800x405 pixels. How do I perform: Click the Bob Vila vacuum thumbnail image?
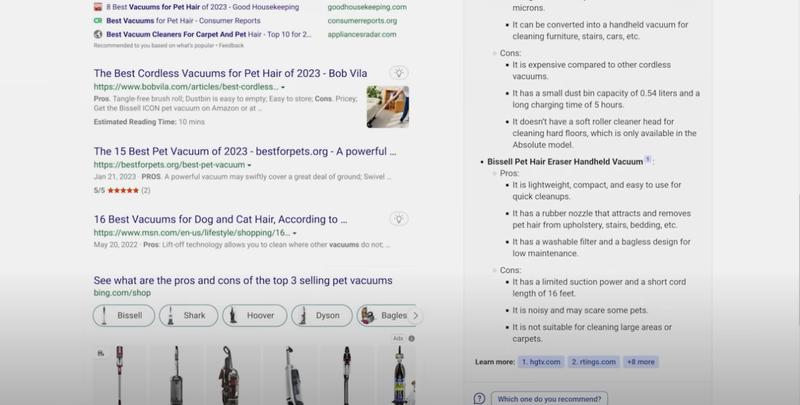click(387, 105)
